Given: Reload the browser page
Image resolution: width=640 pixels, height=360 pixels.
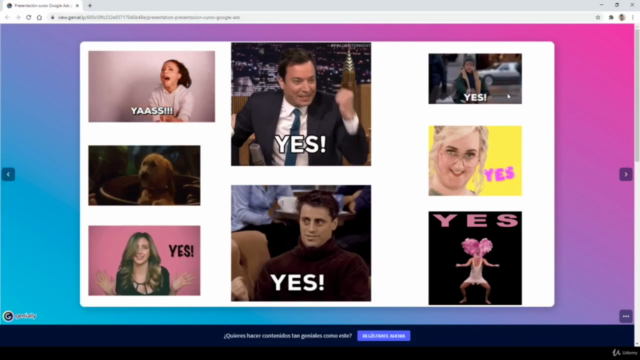Looking at the screenshot, I should 29,18.
